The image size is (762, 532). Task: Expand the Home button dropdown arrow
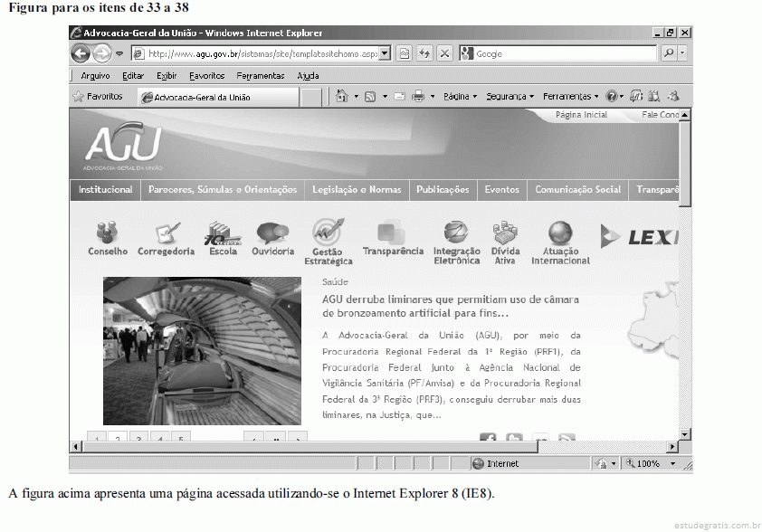click(x=357, y=97)
